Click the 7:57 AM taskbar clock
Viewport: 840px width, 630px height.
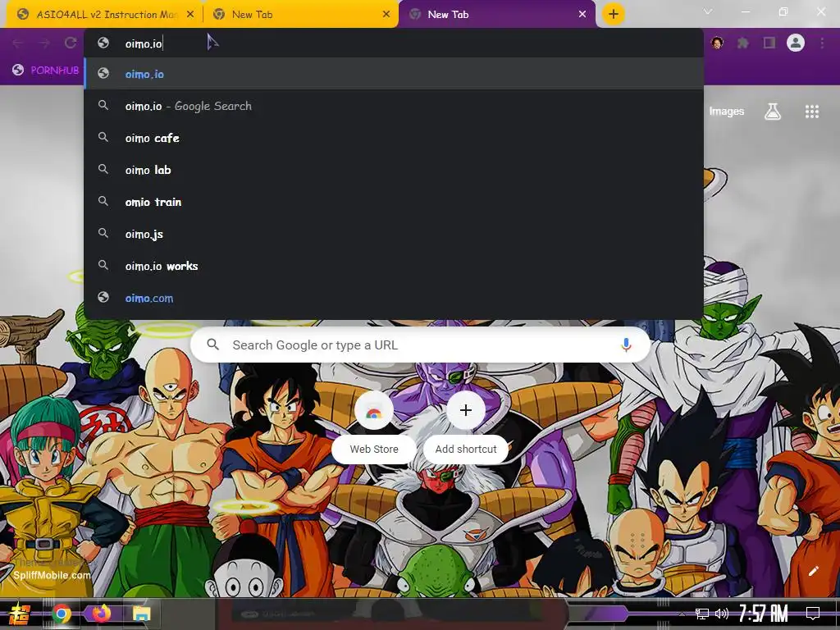[763, 614]
